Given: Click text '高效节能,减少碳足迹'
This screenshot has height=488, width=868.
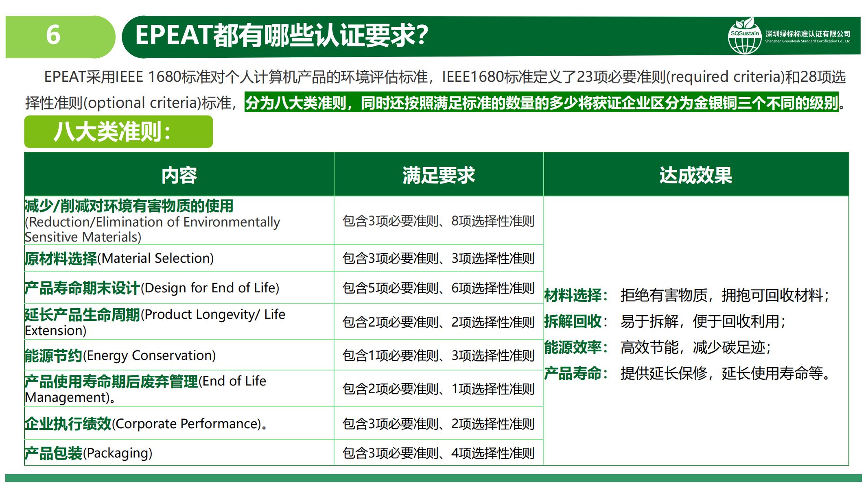Looking at the screenshot, I should pos(695,347).
